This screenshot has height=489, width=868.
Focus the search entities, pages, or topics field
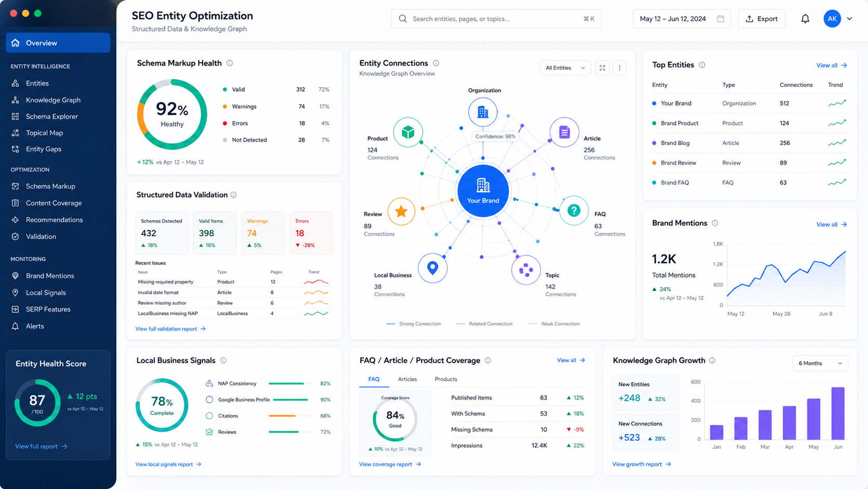(x=496, y=19)
